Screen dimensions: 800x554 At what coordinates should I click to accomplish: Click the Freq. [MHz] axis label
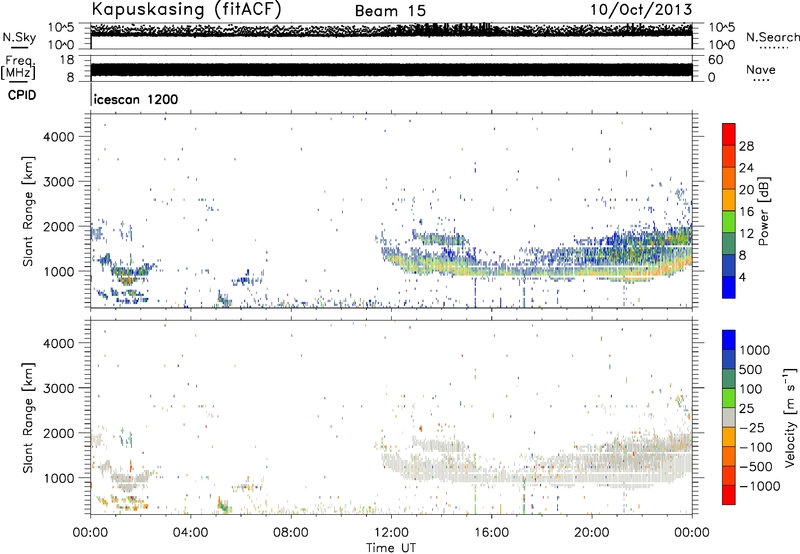(18, 67)
